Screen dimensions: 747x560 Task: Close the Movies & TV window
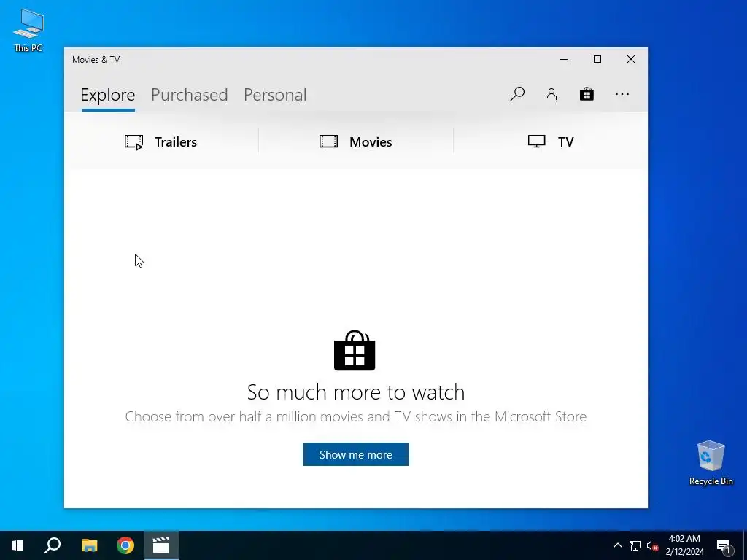click(631, 59)
